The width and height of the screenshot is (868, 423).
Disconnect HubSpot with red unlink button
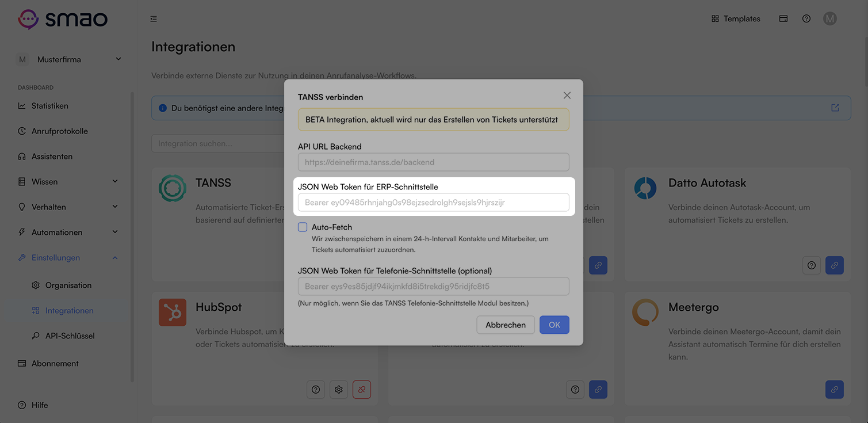tap(362, 390)
